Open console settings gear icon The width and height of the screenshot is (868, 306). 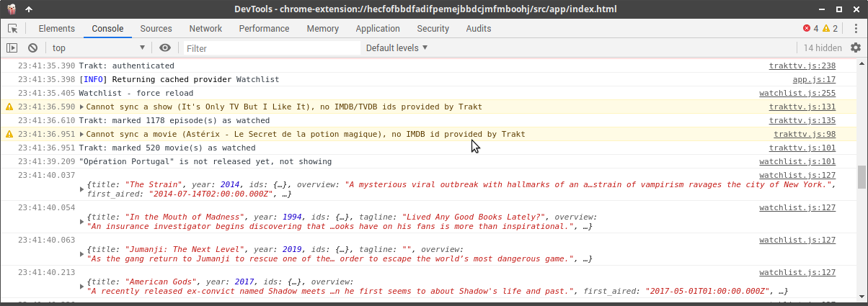click(x=856, y=48)
